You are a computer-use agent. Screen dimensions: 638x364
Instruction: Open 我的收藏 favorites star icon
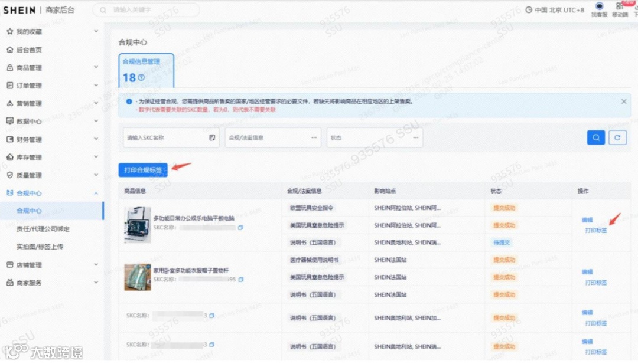(10, 31)
